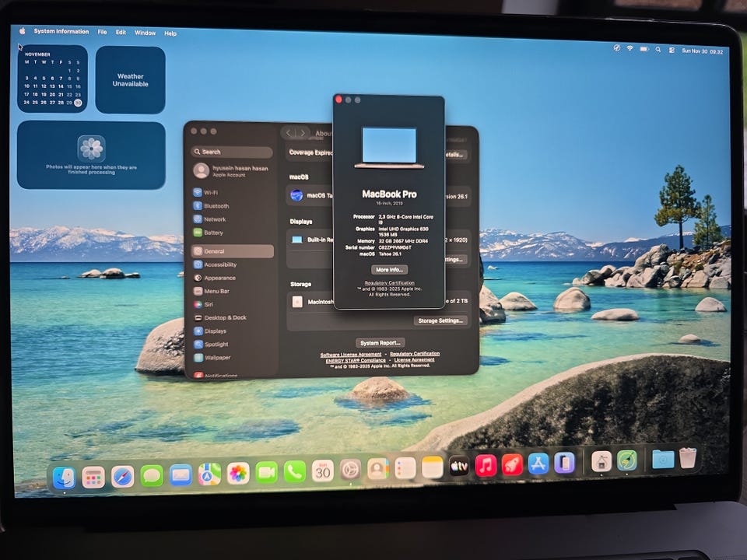Image resolution: width=747 pixels, height=560 pixels.
Task: Click the November calendar widget
Action: pyautogui.click(x=52, y=79)
